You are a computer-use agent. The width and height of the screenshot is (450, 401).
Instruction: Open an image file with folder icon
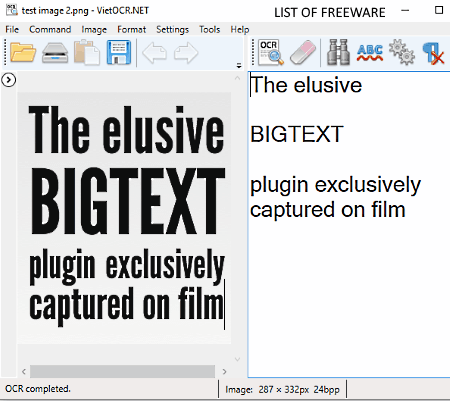point(23,53)
